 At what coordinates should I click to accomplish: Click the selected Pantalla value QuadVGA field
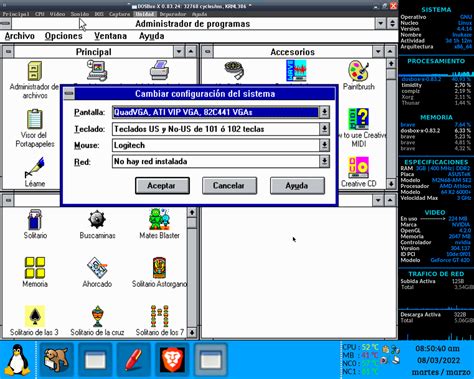(x=216, y=112)
